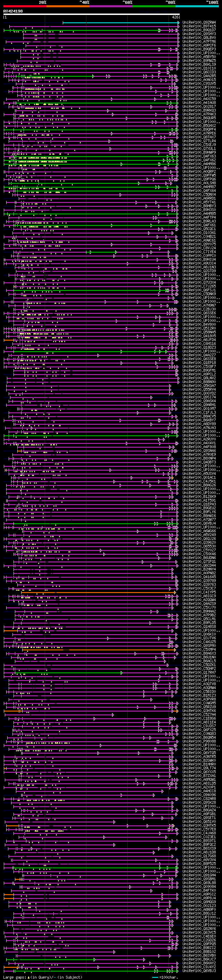Select hit label UniRef100_Q10I10
The image size is (222, 980).
coord(199,68)
